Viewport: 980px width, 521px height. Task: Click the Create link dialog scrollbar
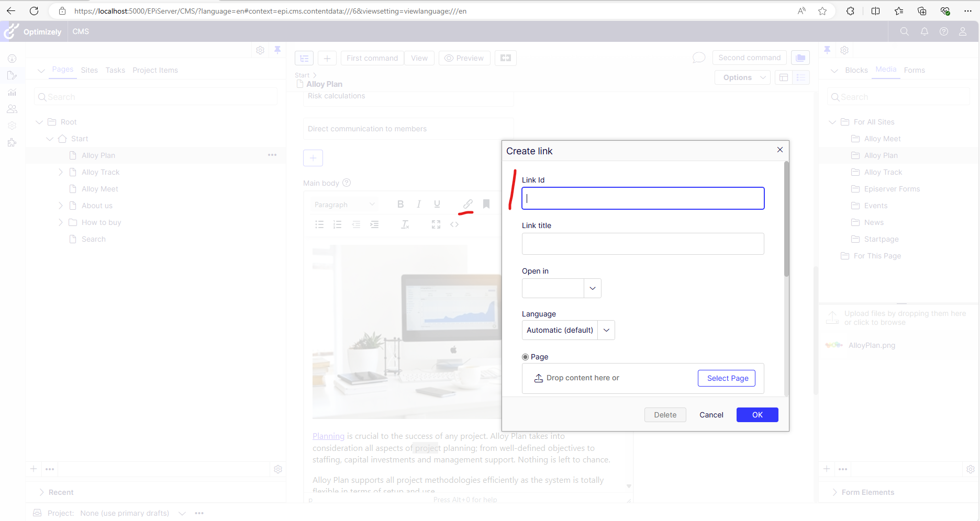786,220
